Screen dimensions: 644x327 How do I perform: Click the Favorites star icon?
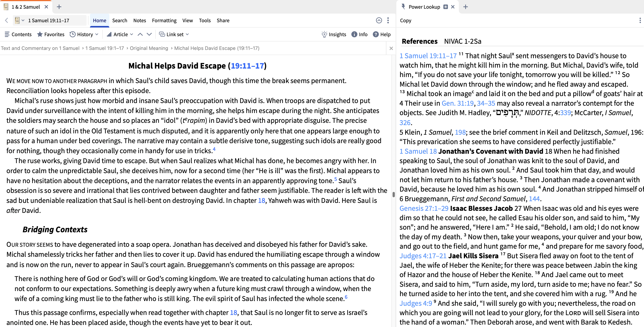[40, 34]
